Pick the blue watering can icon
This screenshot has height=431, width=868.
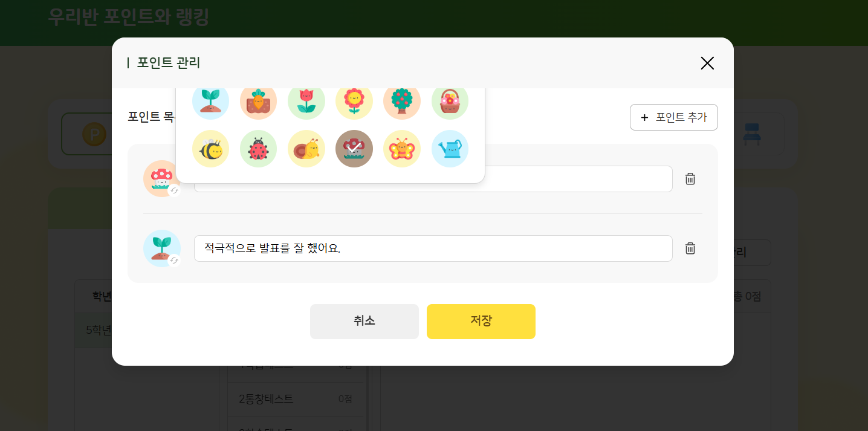point(450,149)
